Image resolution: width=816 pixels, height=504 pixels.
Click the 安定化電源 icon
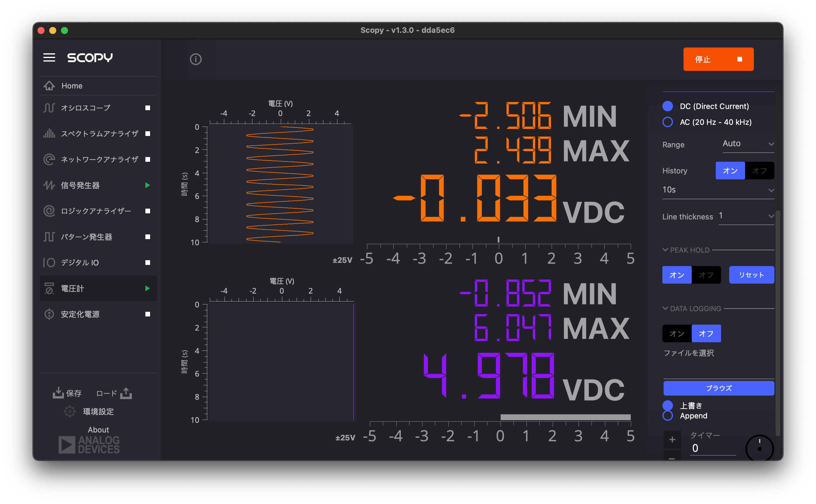click(49, 314)
